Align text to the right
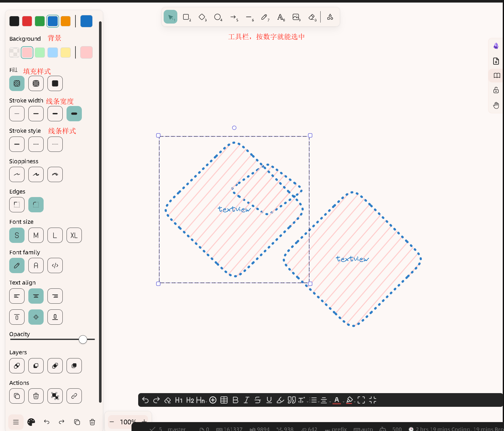This screenshot has width=504, height=431. coord(55,296)
